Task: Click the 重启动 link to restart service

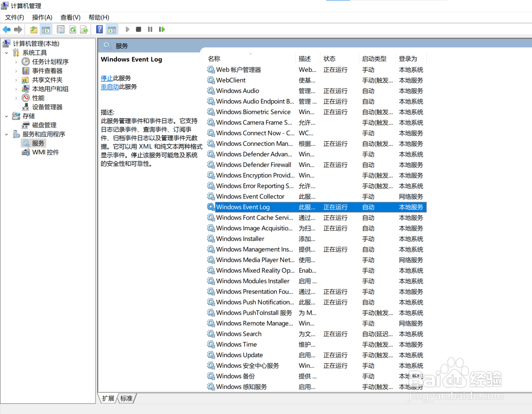Action: [x=110, y=87]
